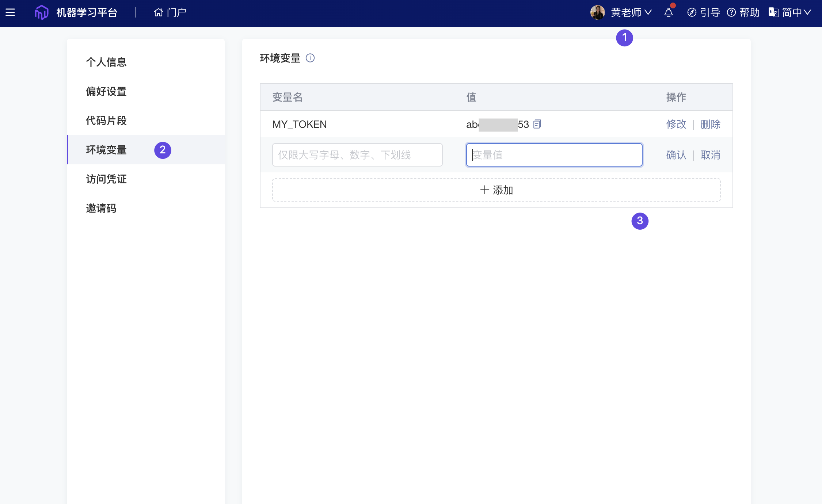The width and height of the screenshot is (822, 504).
Task: Click the machine learning platform logo
Action: tap(41, 12)
